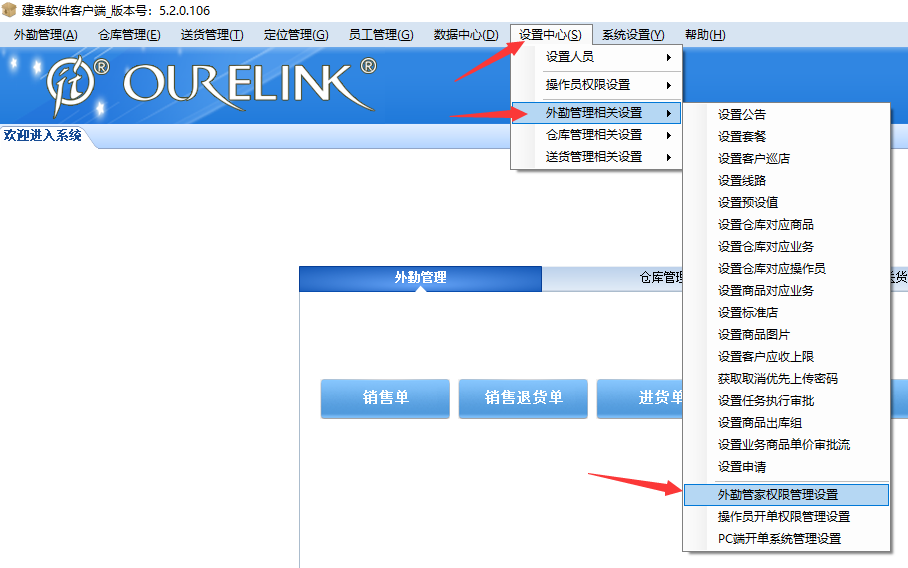Click the 销售退货单 button

pos(523,398)
